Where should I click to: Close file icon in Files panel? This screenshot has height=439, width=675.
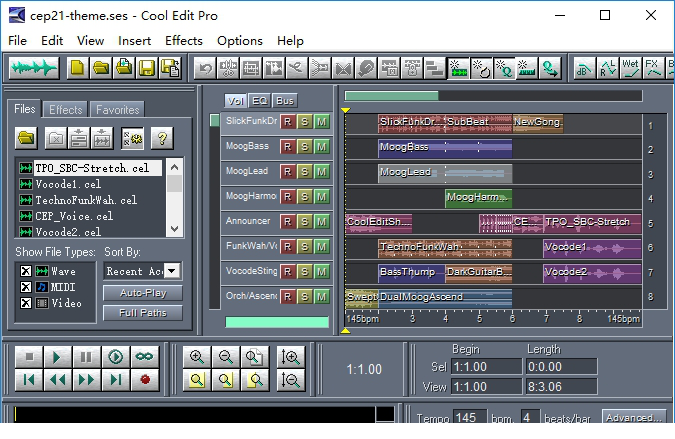tap(56, 138)
